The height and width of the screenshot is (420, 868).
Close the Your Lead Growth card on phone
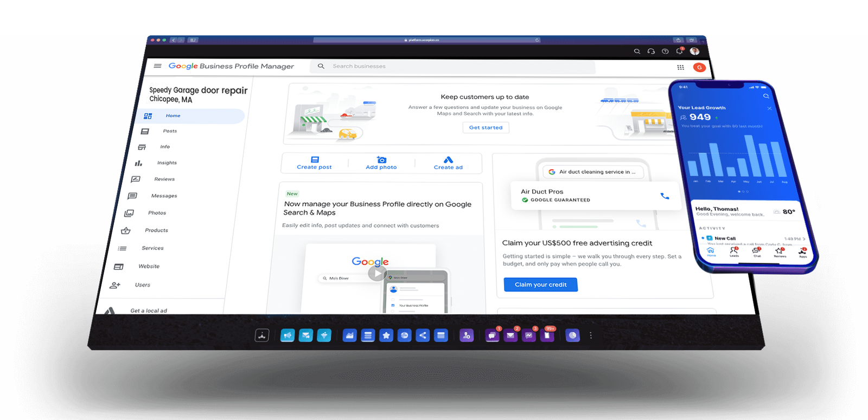(x=769, y=108)
